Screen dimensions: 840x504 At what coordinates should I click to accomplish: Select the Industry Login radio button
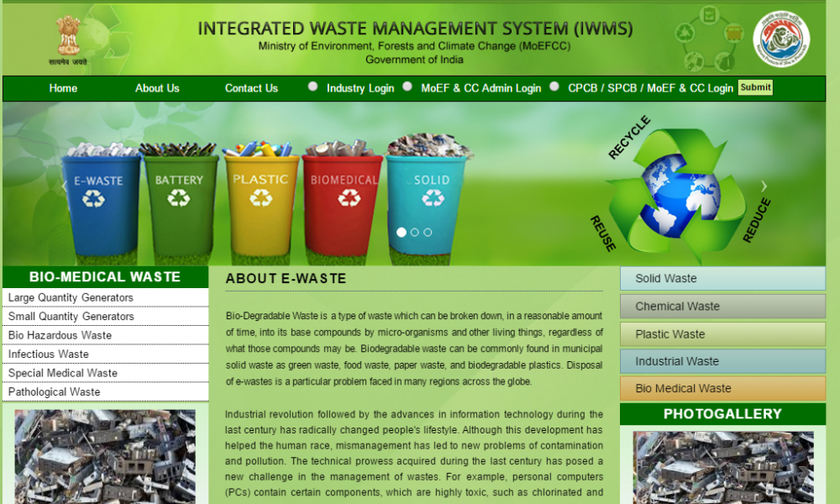(313, 87)
